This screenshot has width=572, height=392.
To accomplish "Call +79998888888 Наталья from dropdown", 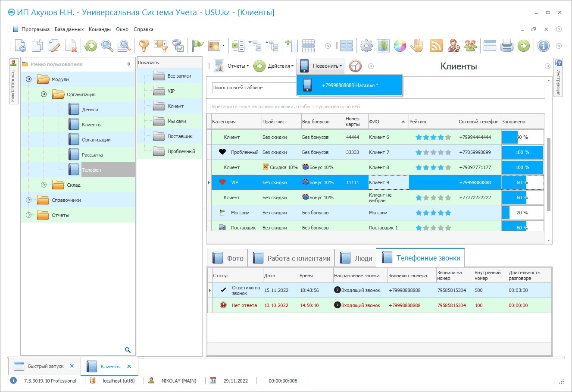I will coord(349,85).
